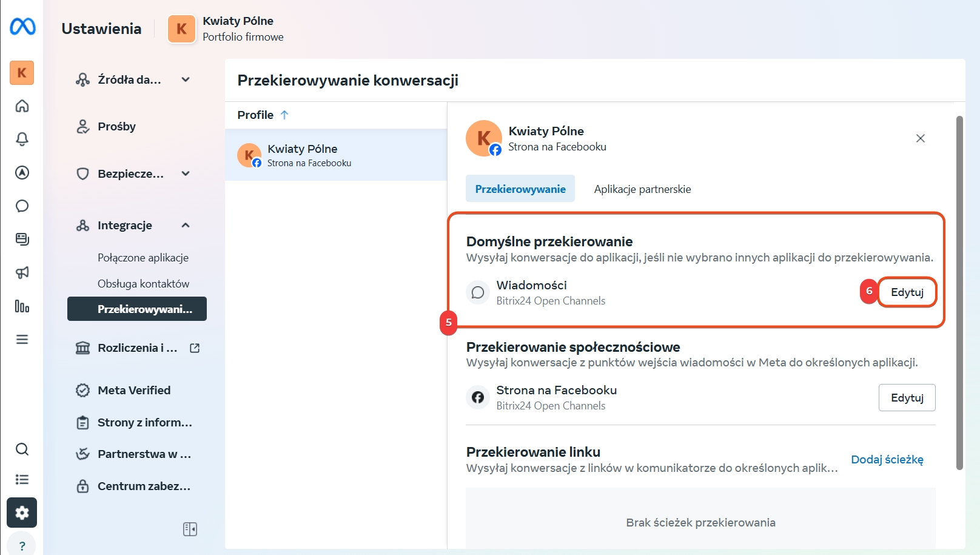Screen dimensions: 980x555
Task: Click the details panel vertical scrollbar
Action: [959, 292]
